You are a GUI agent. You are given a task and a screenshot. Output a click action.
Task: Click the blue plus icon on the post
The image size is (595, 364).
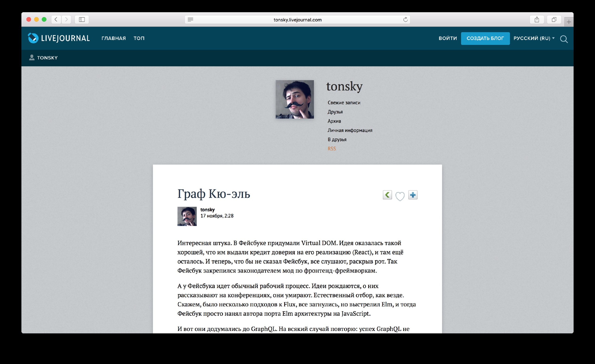413,195
